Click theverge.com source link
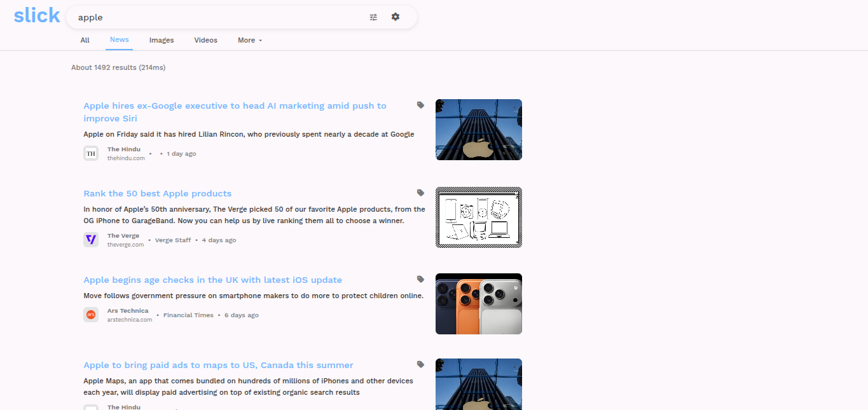The width and height of the screenshot is (868, 410). (125, 244)
